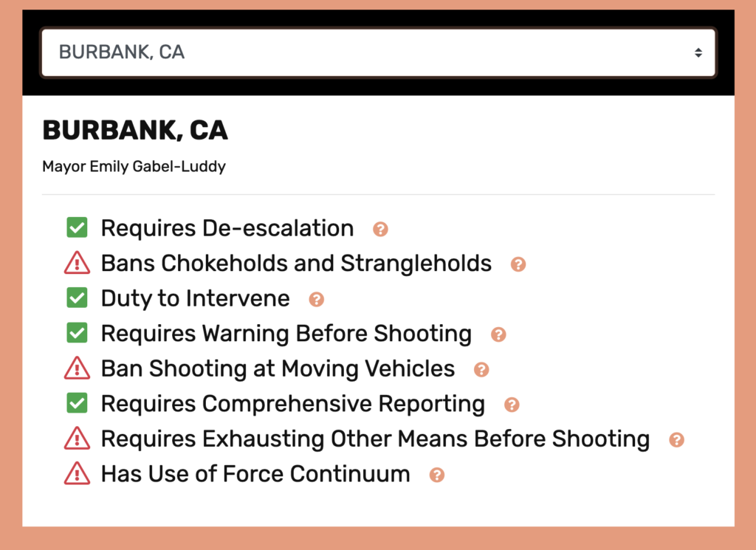Click the Has Use of Force Continuum text

(255, 474)
